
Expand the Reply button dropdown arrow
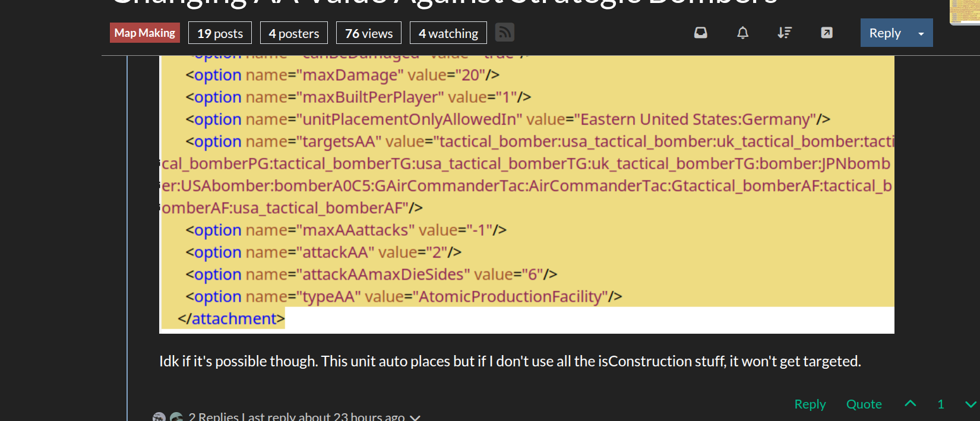[921, 33]
